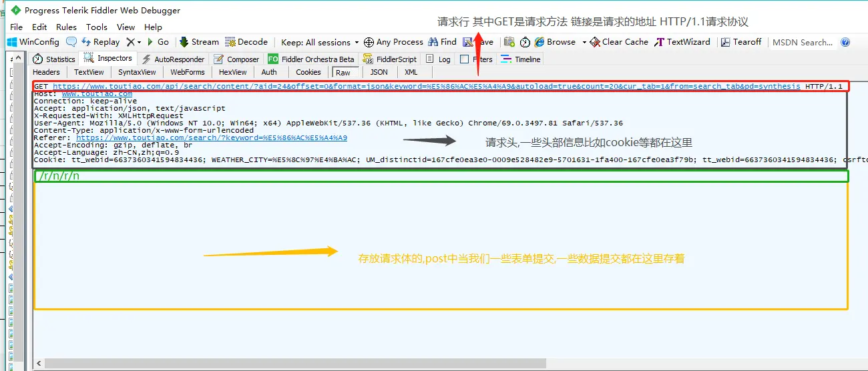This screenshot has height=371, width=868.
Task: Click the MSDN Search input field
Action: [803, 43]
